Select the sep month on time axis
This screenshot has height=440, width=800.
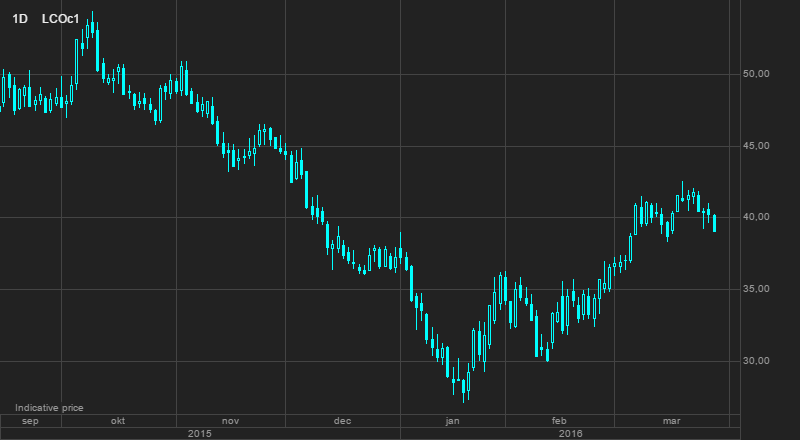click(30, 421)
